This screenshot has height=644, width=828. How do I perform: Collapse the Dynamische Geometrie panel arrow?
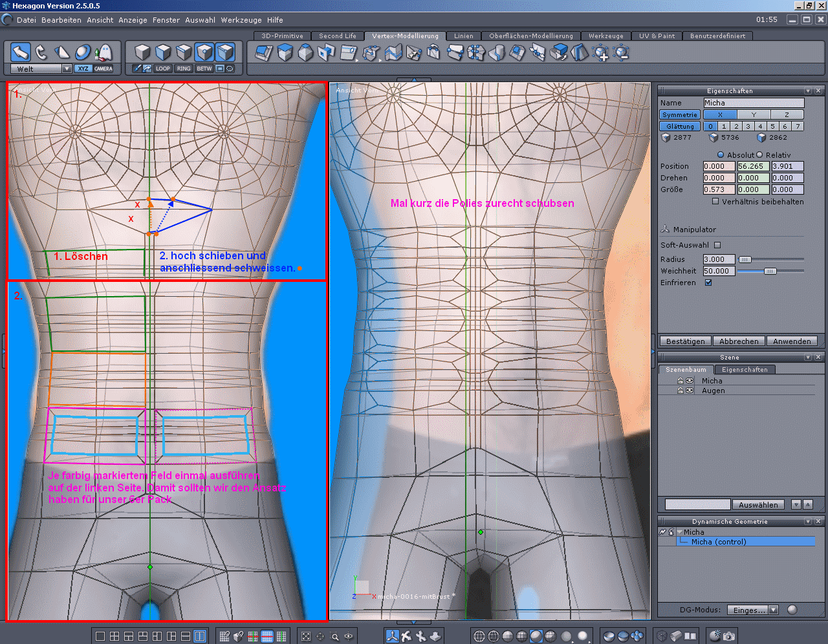tap(808, 521)
